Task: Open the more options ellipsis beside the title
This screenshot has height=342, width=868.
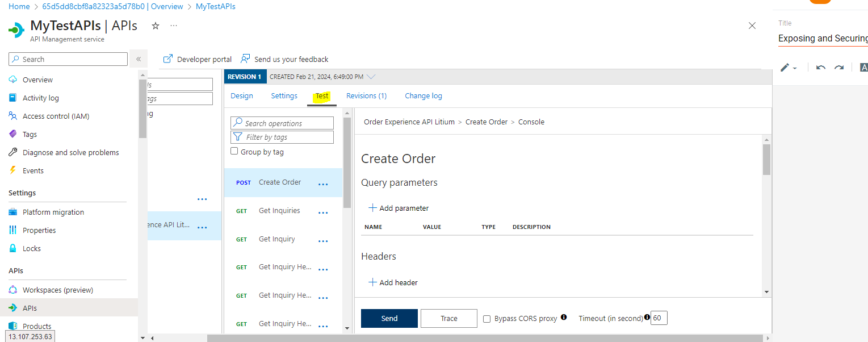Action: (174, 26)
